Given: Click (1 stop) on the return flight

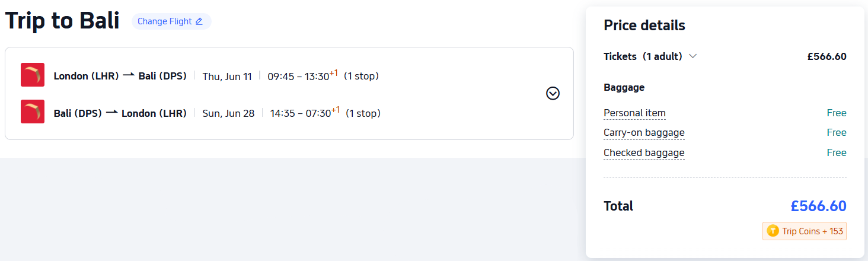Looking at the screenshot, I should click(x=363, y=113).
